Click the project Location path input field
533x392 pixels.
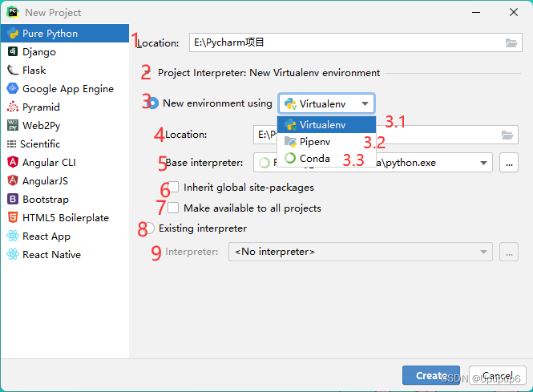pos(356,42)
